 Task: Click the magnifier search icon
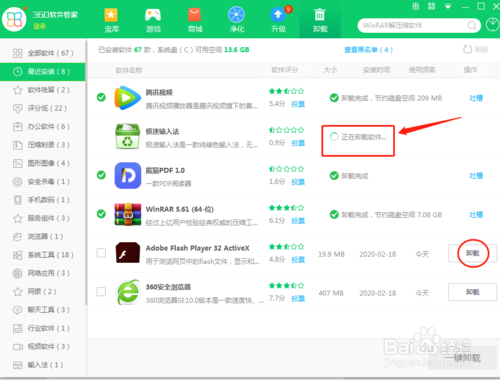click(x=472, y=25)
